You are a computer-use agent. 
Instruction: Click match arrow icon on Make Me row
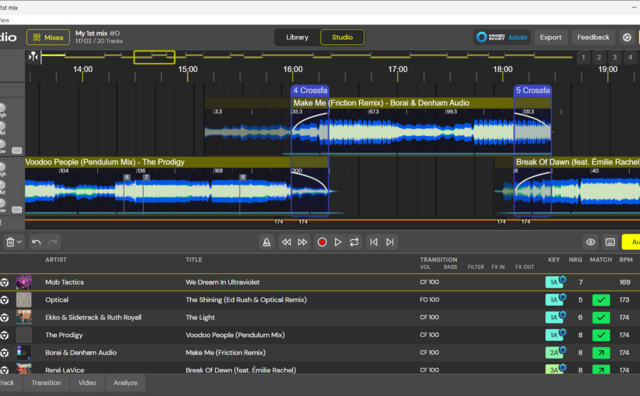click(601, 353)
